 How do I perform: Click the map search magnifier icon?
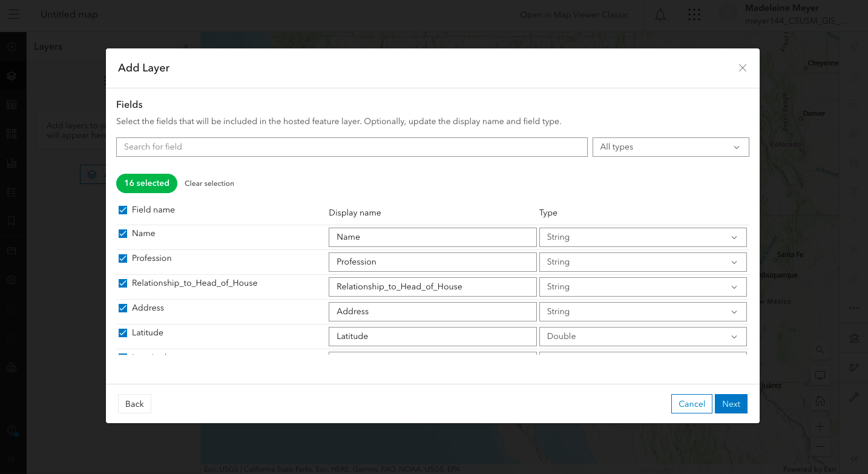[820, 349]
